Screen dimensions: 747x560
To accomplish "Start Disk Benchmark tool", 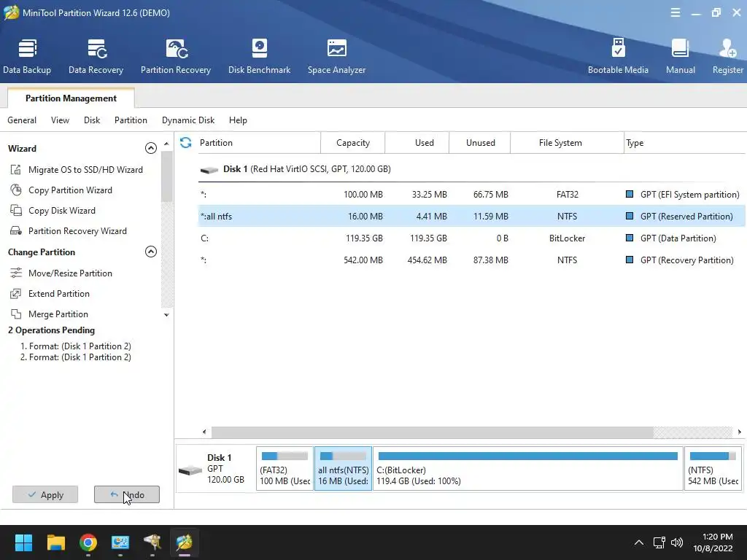I will coord(259,57).
